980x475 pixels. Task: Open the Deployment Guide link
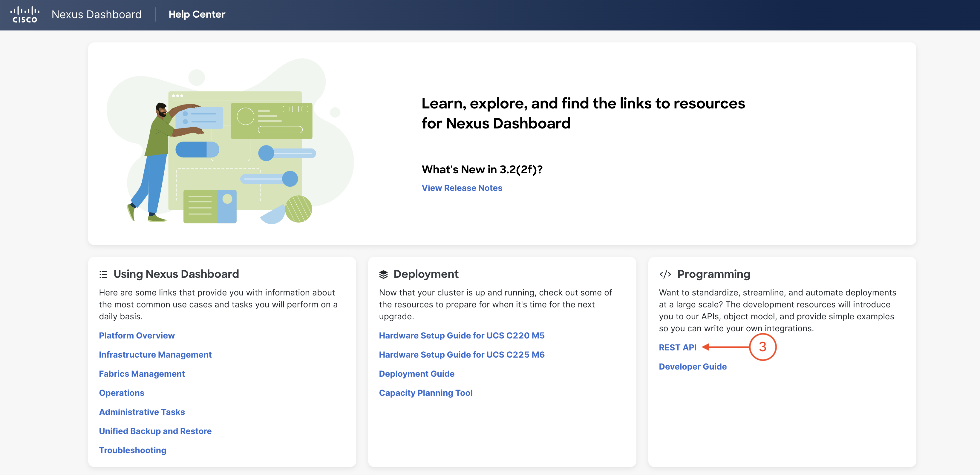[x=416, y=374]
